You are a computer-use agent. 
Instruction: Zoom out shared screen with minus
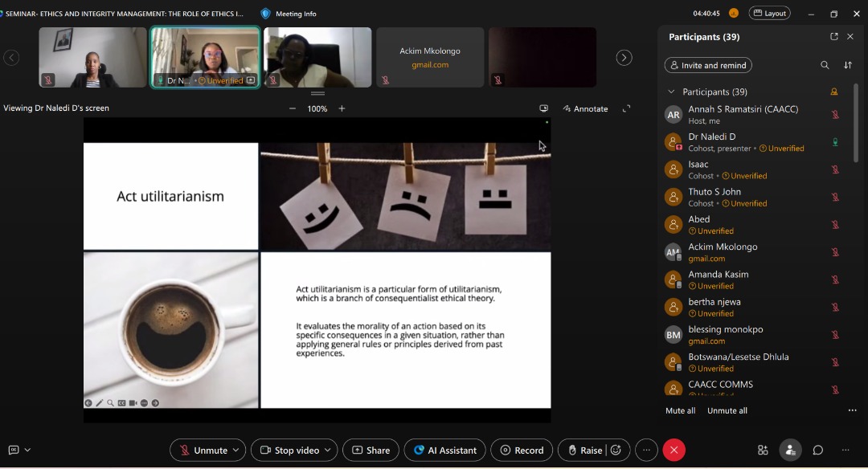[293, 108]
